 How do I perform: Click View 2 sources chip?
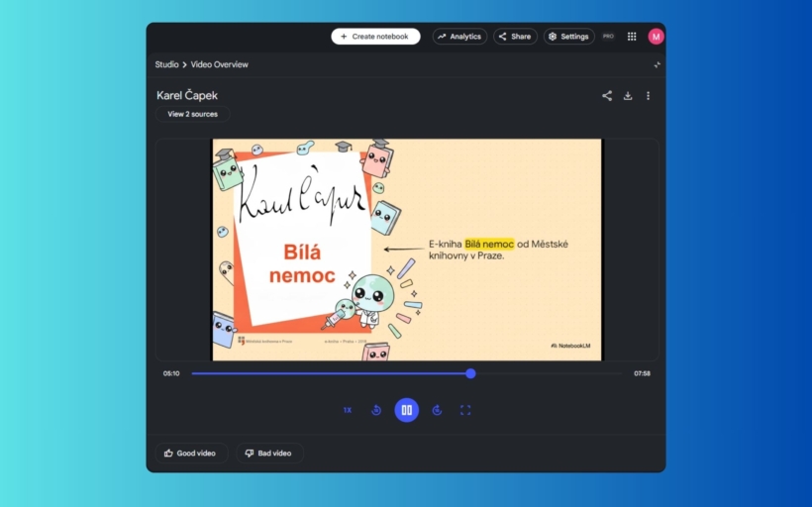point(193,114)
